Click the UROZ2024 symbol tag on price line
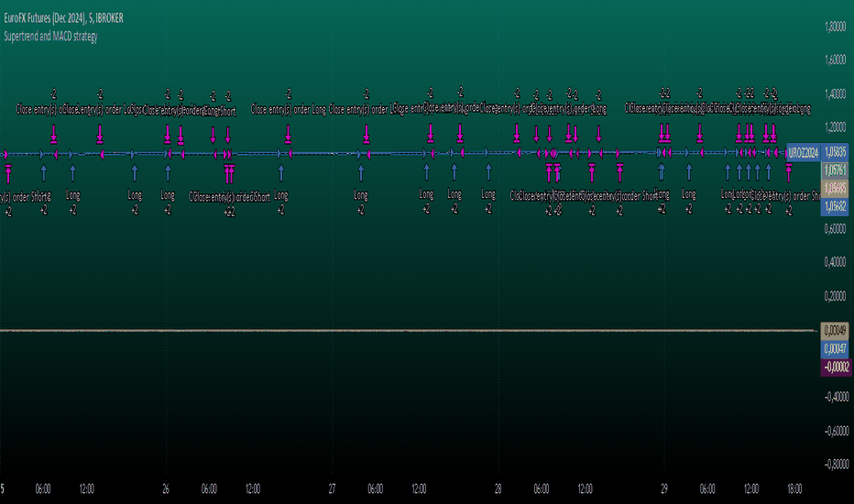 pos(804,152)
